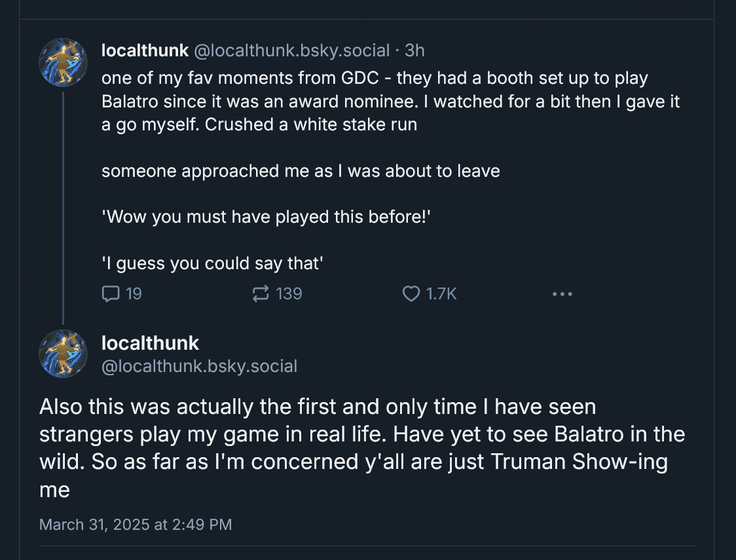Like the post with the heart icon
This screenshot has height=560, width=736.
point(411,294)
